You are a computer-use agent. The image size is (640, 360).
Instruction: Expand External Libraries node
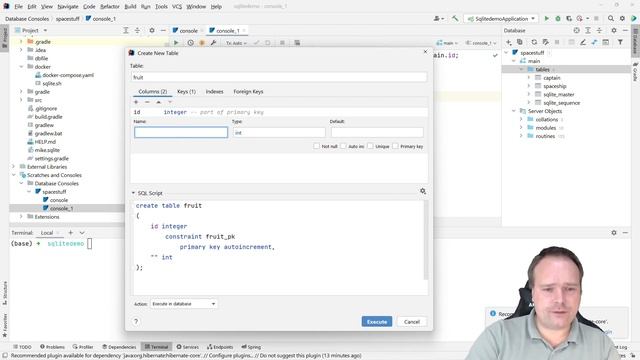tap(13, 167)
